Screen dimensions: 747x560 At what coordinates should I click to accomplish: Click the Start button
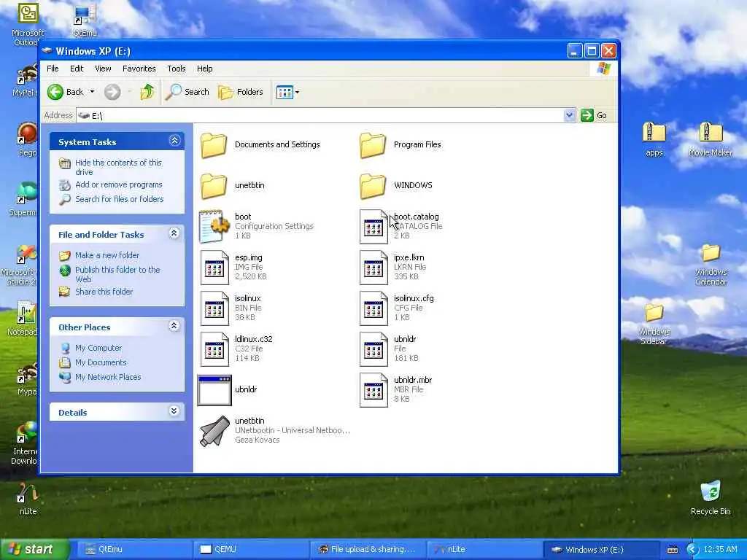[x=34, y=550]
